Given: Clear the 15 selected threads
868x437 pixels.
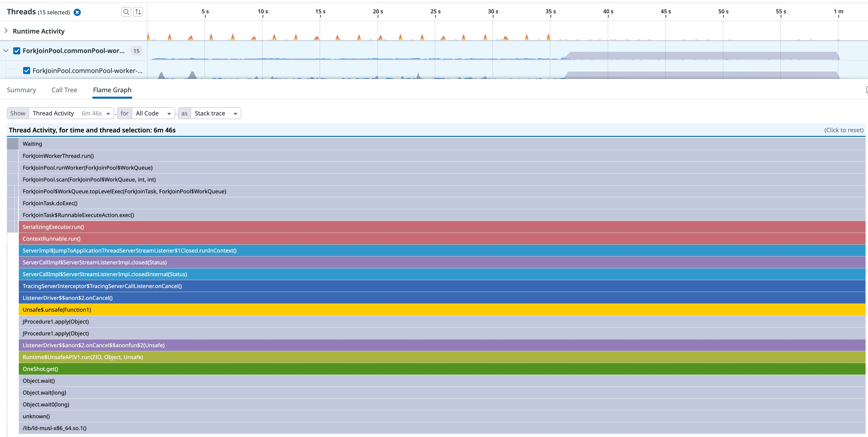Looking at the screenshot, I should pos(77,13).
